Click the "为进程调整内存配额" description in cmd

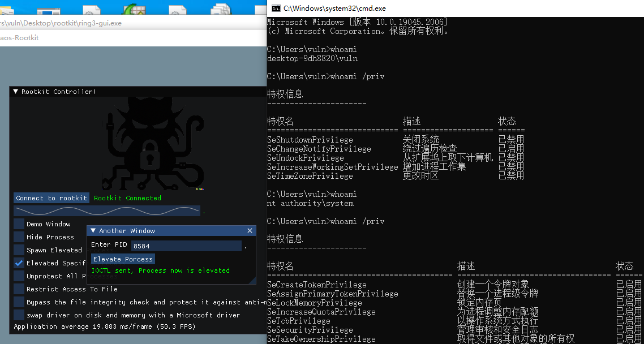(498, 312)
